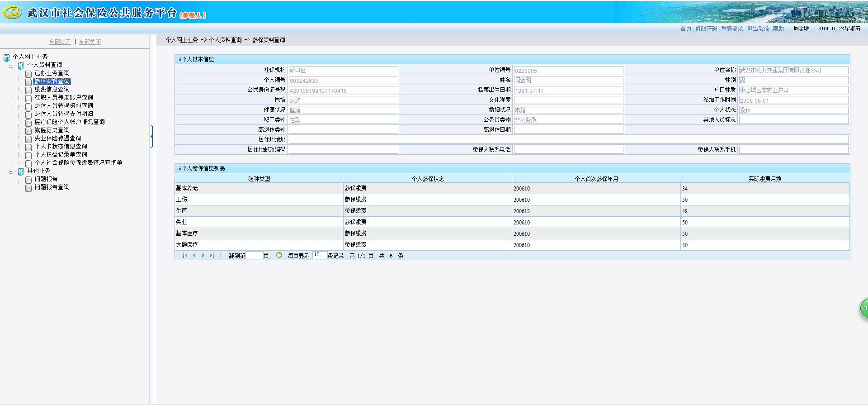Click the next page arrow
Screen dimensions: 868x405
203,256
